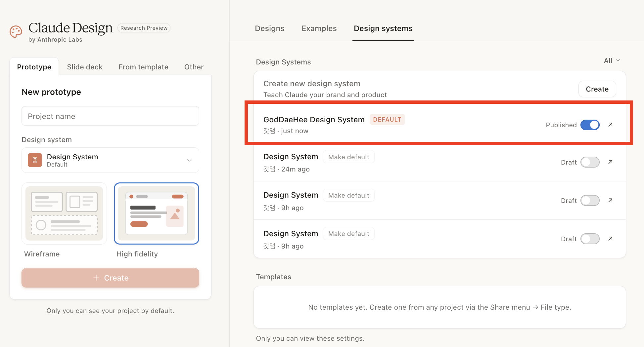Open the Other tab
Viewport: 644px width, 347px height.
(x=194, y=67)
